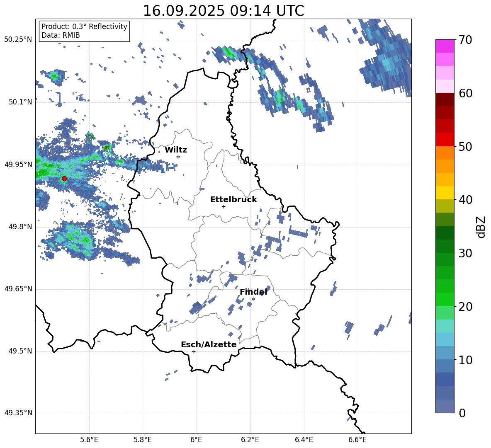Screen dimensions: 491x448
Task: Click the 6.4°E longitude label
Action: click(x=304, y=440)
